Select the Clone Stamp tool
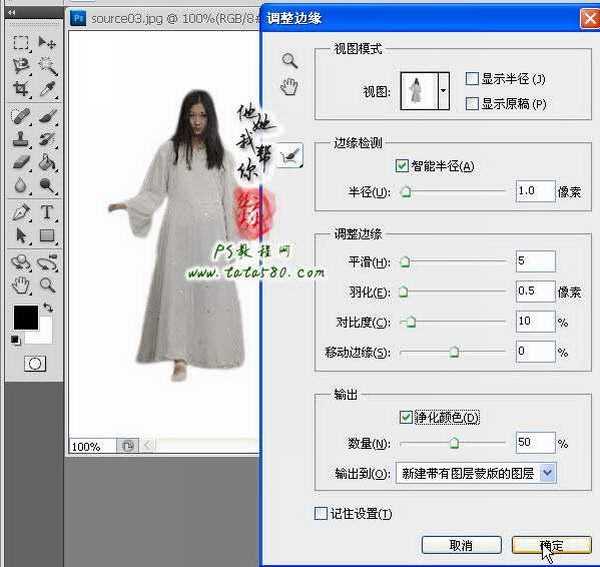The height and width of the screenshot is (567, 600). pos(21,139)
